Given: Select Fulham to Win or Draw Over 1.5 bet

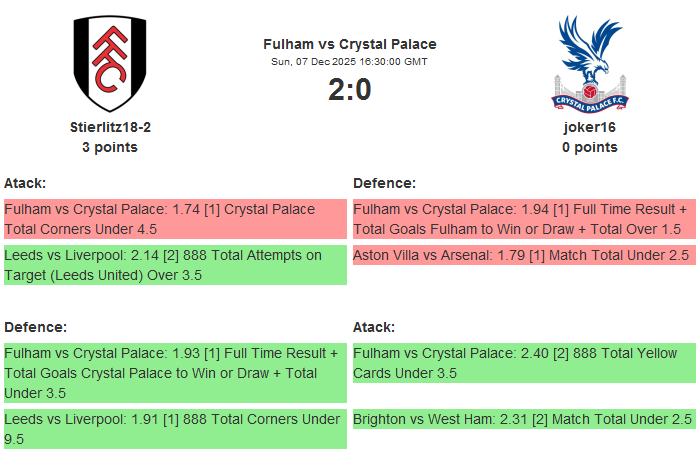Looking at the screenshot, I should click(524, 219).
